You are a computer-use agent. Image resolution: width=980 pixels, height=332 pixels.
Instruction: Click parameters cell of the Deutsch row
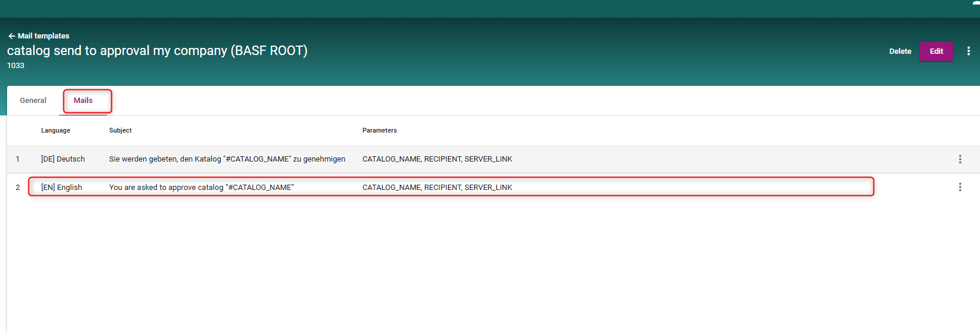point(437,159)
